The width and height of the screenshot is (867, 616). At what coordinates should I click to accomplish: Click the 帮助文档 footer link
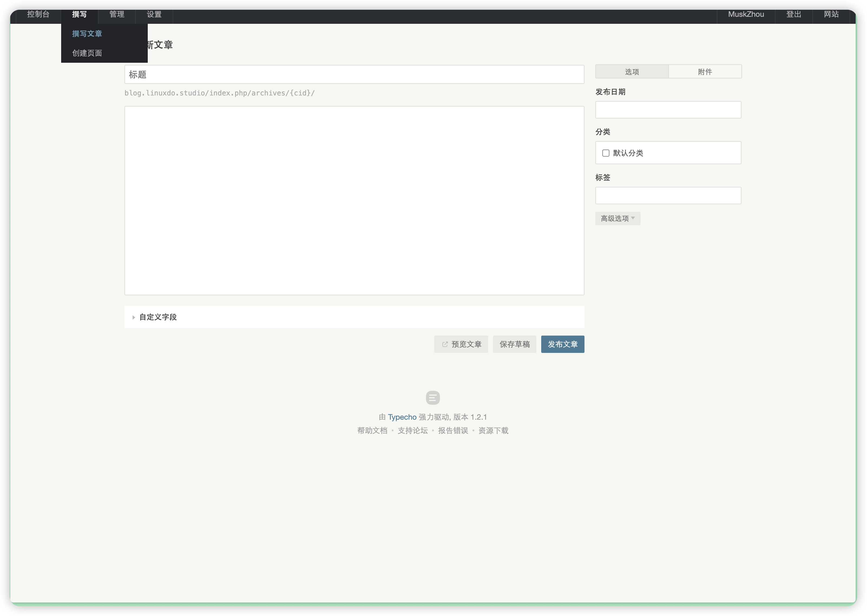click(x=372, y=430)
